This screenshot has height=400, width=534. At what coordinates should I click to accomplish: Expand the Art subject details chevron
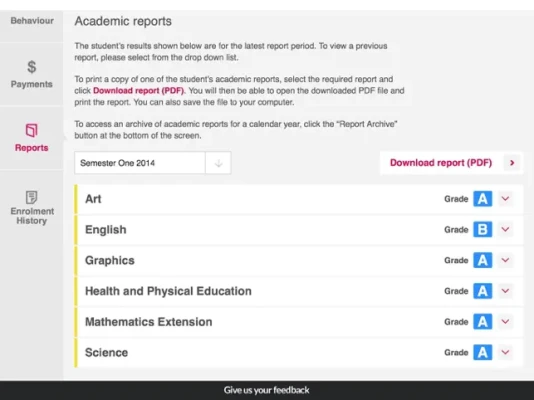tap(505, 198)
